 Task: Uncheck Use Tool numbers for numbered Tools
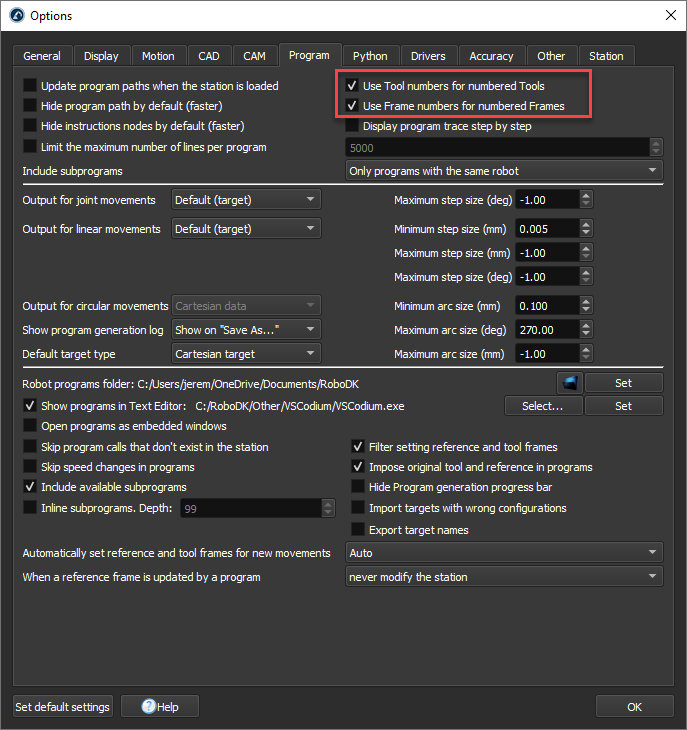pyautogui.click(x=352, y=86)
